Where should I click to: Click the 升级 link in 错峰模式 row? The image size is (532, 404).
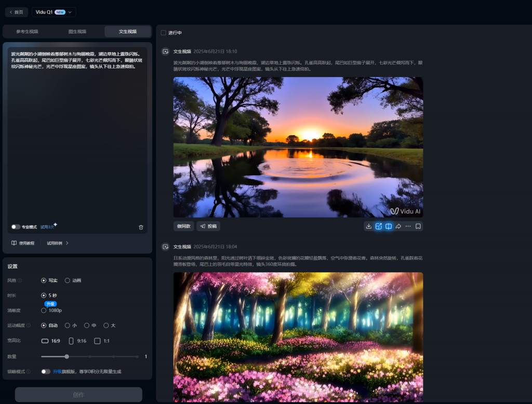(x=57, y=372)
